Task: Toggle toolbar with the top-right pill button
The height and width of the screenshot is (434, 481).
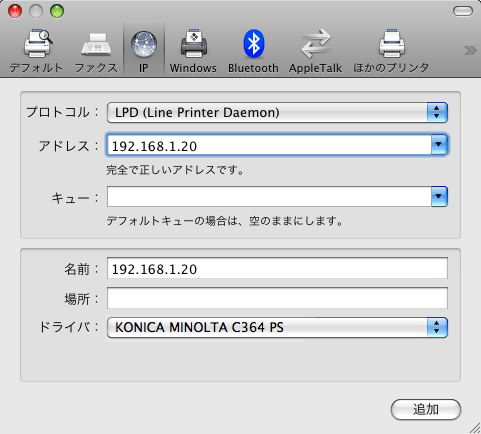Action: tap(463, 11)
